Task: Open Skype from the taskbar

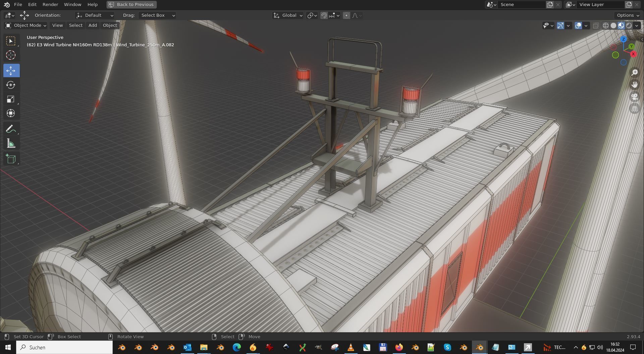Action: [447, 347]
